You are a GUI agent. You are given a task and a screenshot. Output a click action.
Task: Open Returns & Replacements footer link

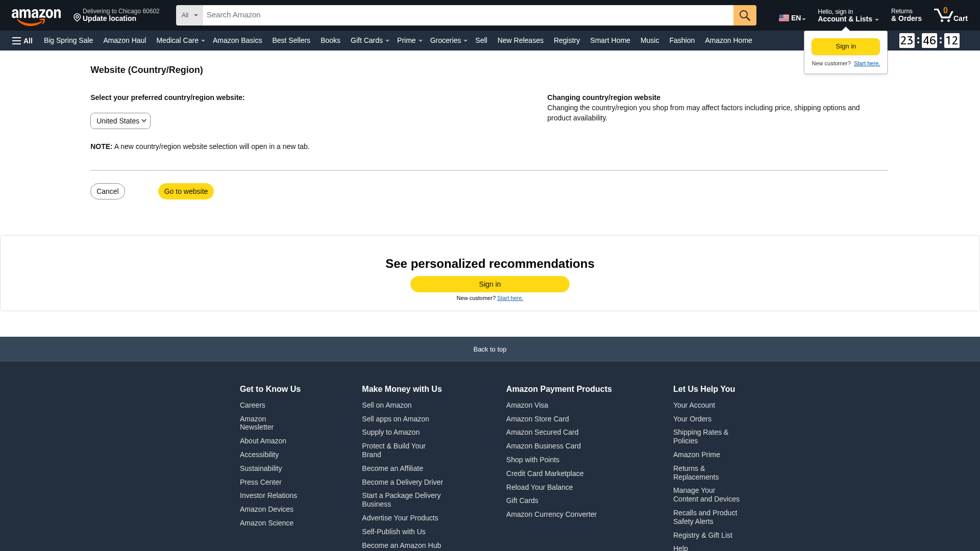point(696,473)
